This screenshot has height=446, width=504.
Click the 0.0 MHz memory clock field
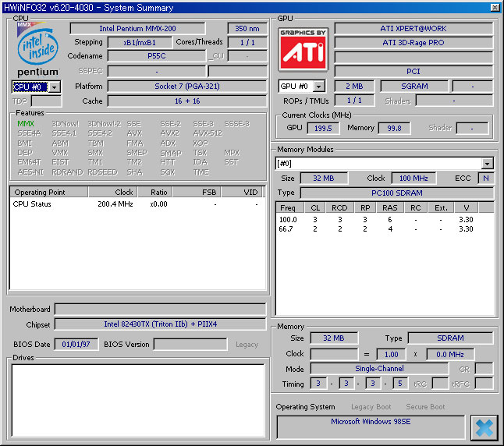point(450,355)
